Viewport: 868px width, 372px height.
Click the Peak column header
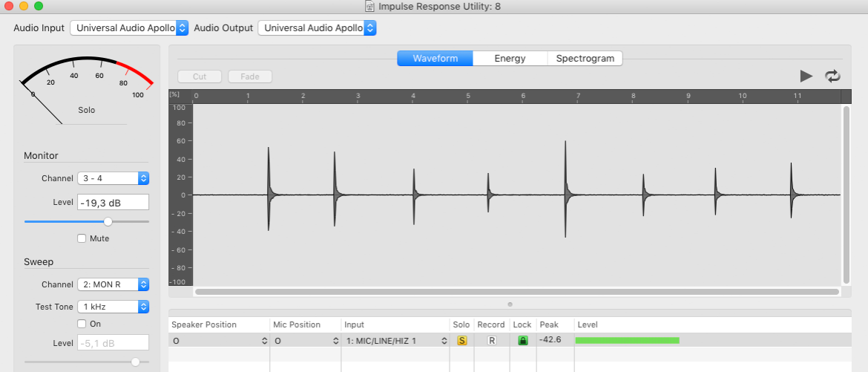click(x=549, y=324)
